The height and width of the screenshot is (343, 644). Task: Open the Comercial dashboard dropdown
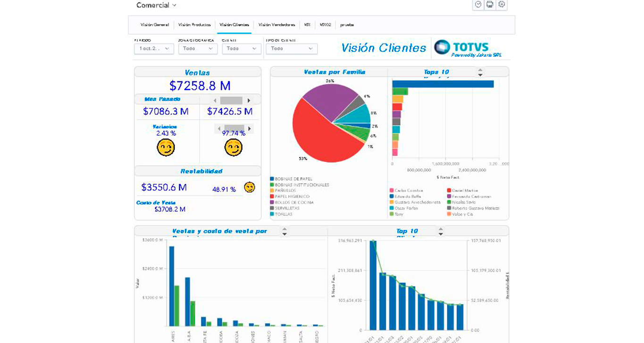[156, 5]
